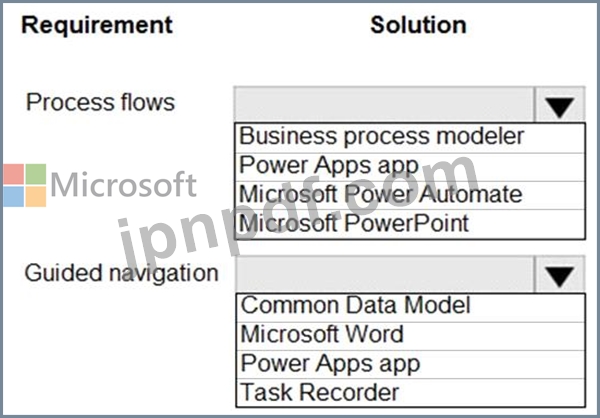The height and width of the screenshot is (418, 600).
Task: Click the empty Process flows selection field
Action: (x=384, y=105)
